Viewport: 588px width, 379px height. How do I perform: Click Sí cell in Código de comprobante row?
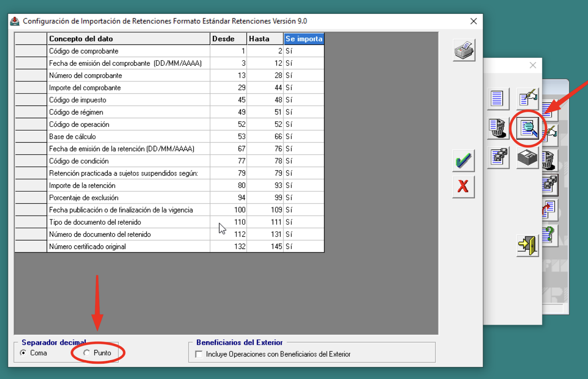pyautogui.click(x=304, y=51)
